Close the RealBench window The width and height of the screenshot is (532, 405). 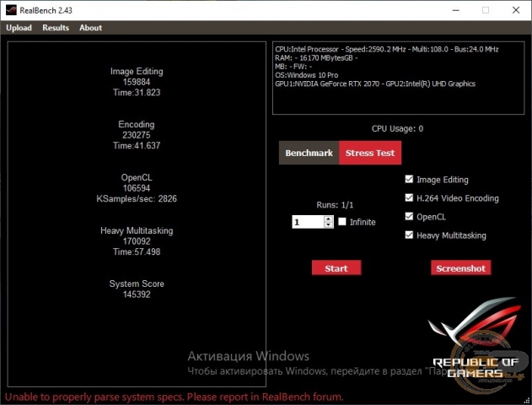pos(516,10)
